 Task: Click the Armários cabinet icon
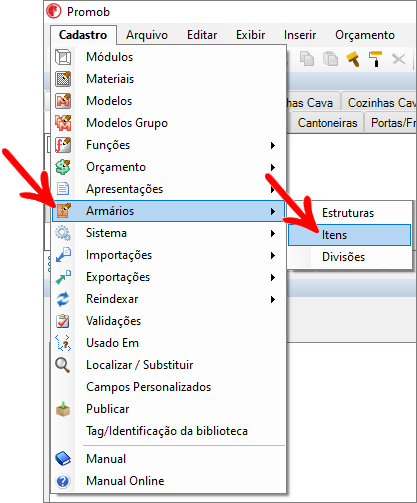[x=63, y=211]
